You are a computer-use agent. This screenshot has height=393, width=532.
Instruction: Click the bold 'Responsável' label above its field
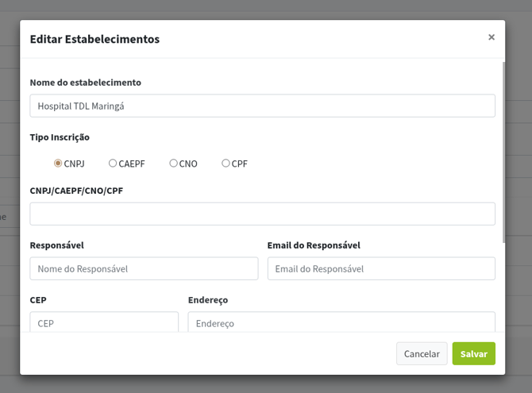point(56,245)
